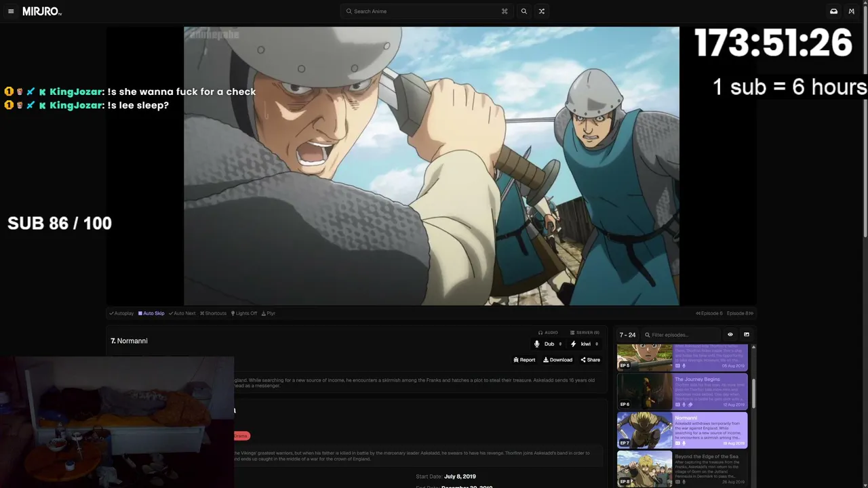Image resolution: width=868 pixels, height=488 pixels.
Task: Share this episode
Action: click(x=590, y=360)
